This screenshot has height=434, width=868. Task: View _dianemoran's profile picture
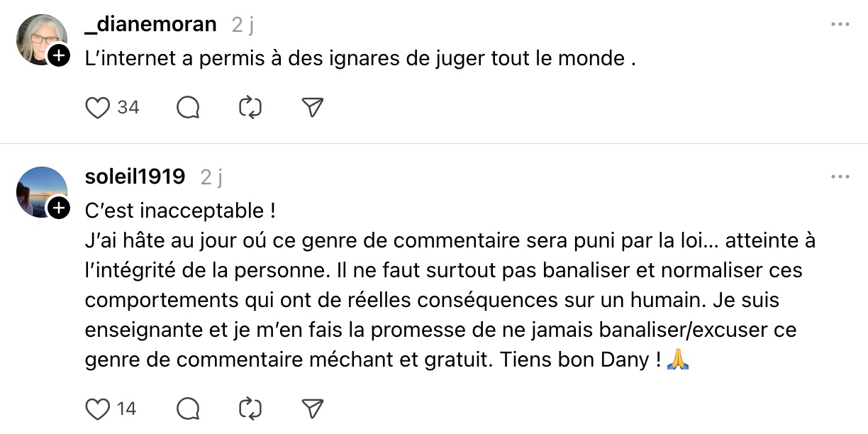(40, 37)
